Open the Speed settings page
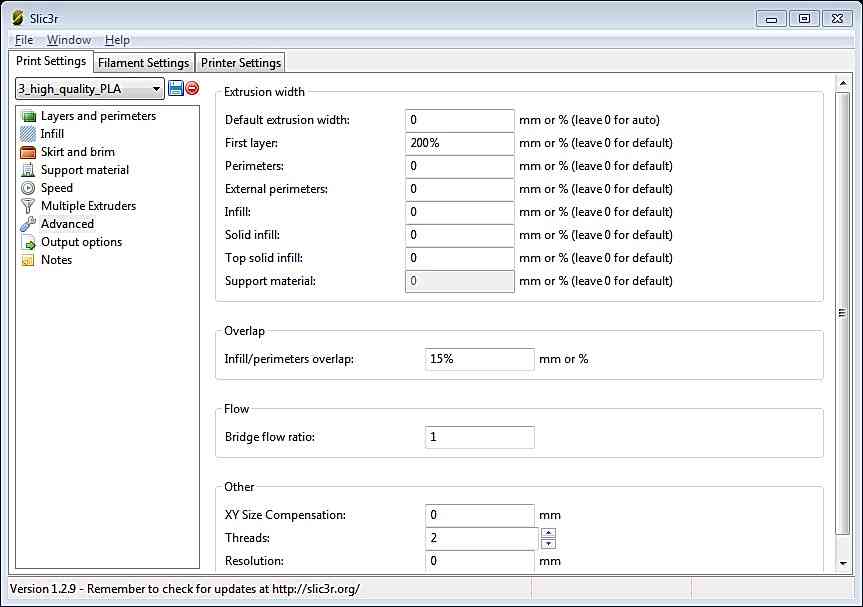Image resolution: width=863 pixels, height=607 pixels. [x=56, y=188]
